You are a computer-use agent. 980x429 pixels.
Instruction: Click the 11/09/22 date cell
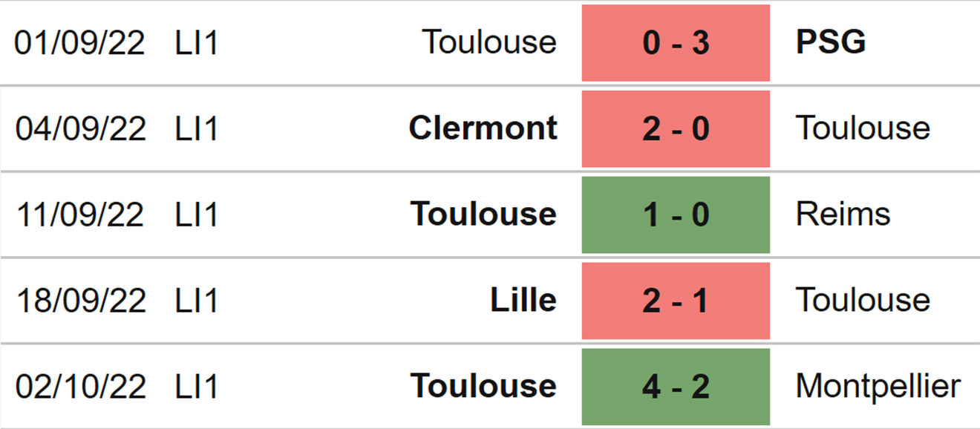pos(79,215)
